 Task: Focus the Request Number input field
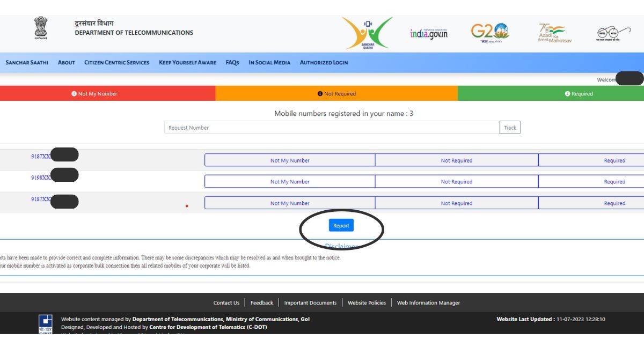click(x=331, y=128)
